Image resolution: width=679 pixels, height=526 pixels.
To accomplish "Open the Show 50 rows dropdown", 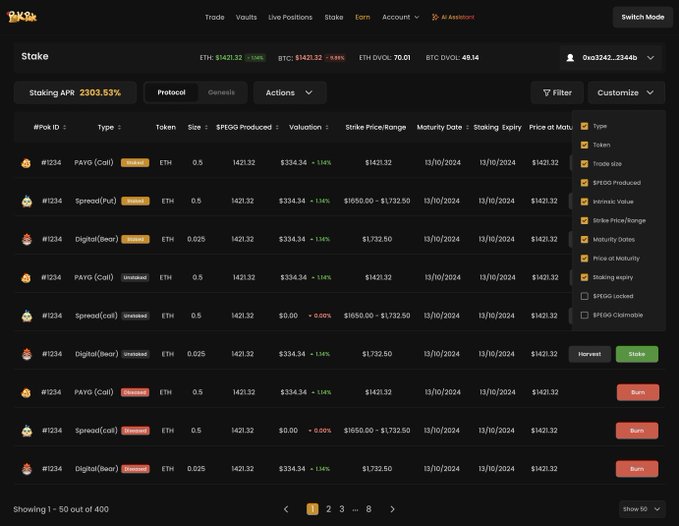I will pos(641,509).
